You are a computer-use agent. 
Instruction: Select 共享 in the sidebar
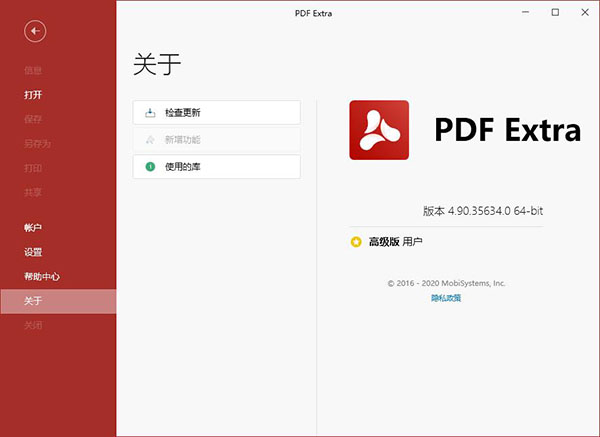pos(33,192)
